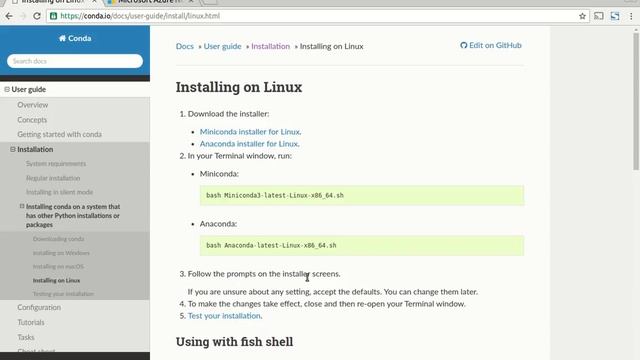Open Configuration in sidebar

pyautogui.click(x=39, y=307)
